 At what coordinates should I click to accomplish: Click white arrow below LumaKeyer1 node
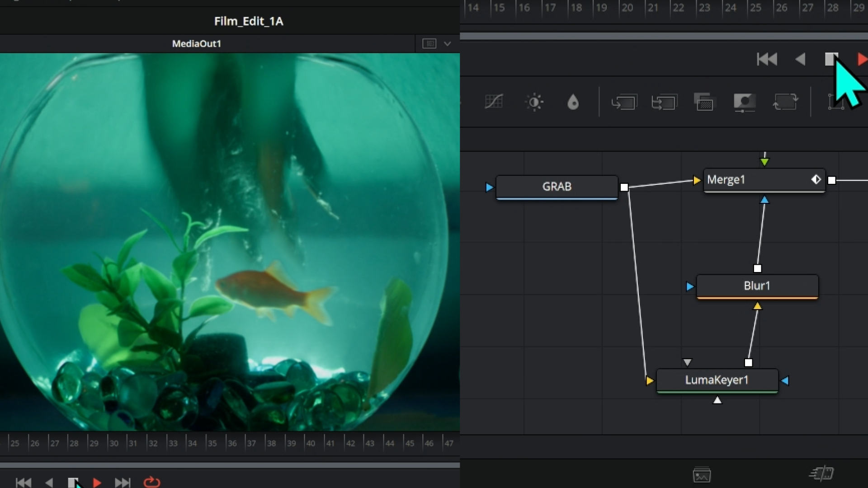(717, 400)
